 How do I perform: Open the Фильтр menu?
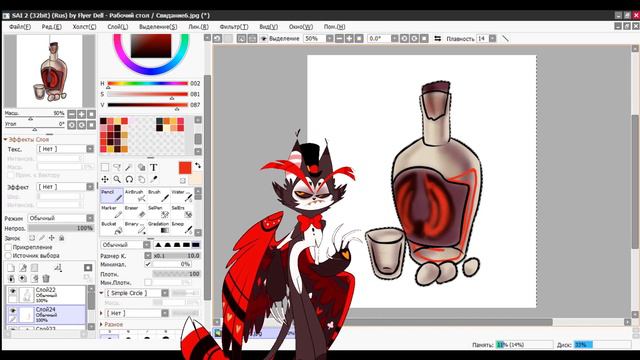(x=234, y=27)
